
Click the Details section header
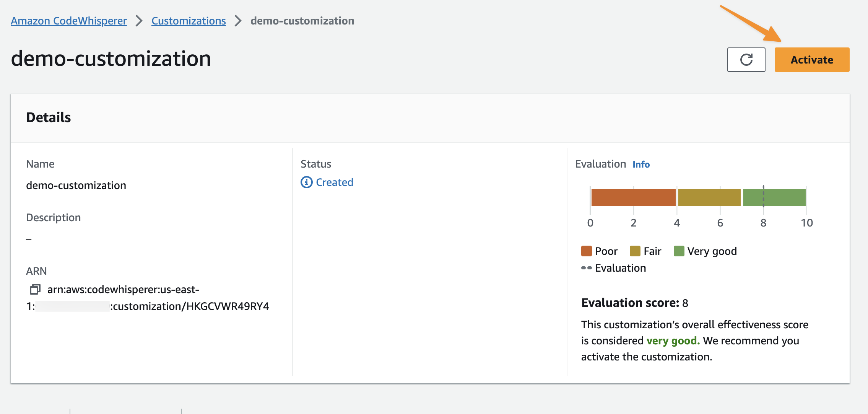click(49, 117)
